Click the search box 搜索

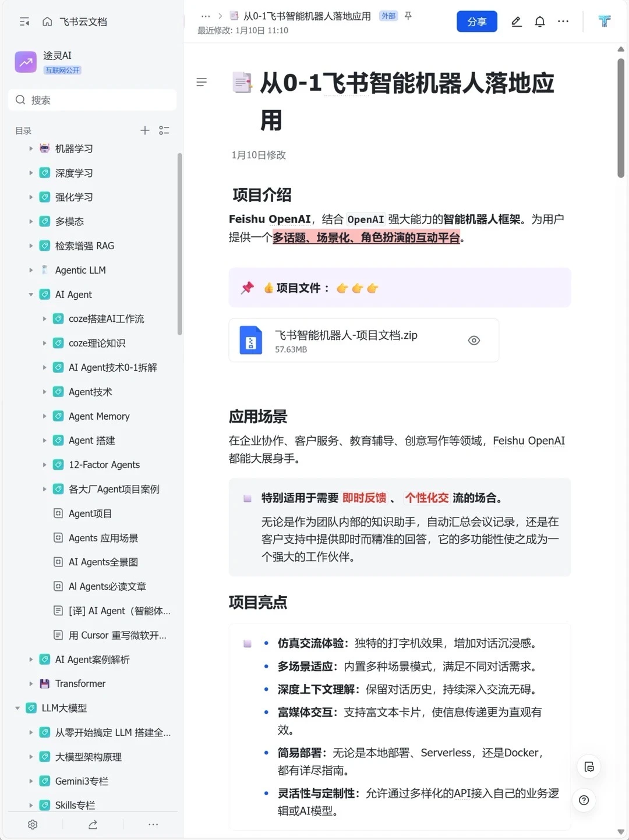pyautogui.click(x=93, y=100)
